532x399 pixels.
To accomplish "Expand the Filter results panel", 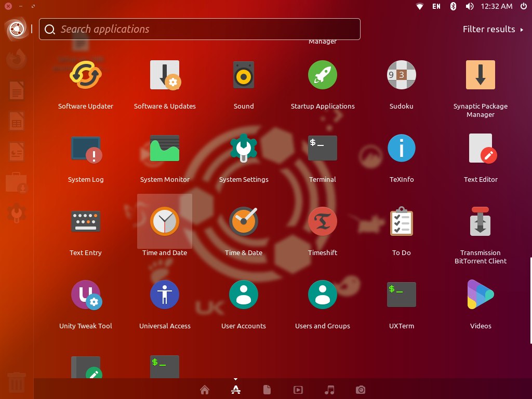I will (x=493, y=29).
